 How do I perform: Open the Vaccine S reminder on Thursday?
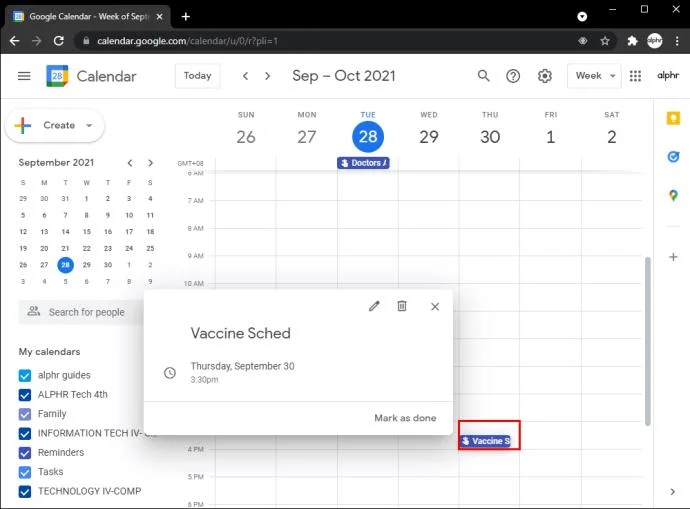click(x=486, y=441)
